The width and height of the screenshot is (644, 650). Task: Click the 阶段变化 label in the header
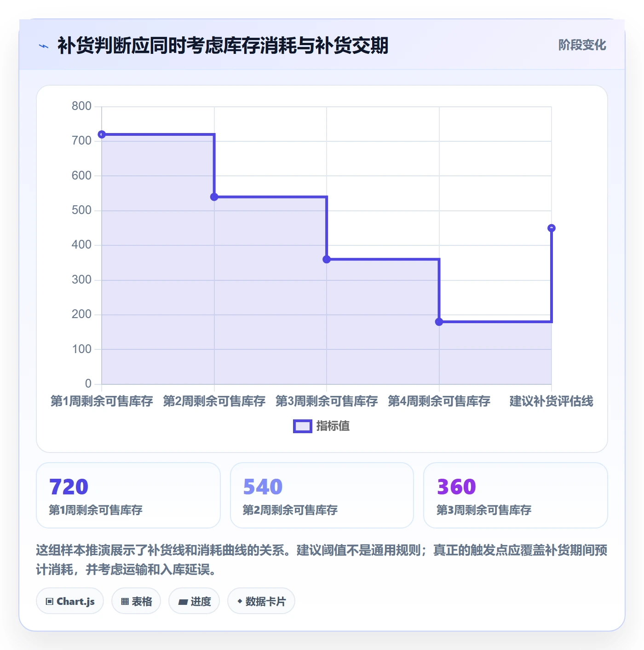click(582, 45)
